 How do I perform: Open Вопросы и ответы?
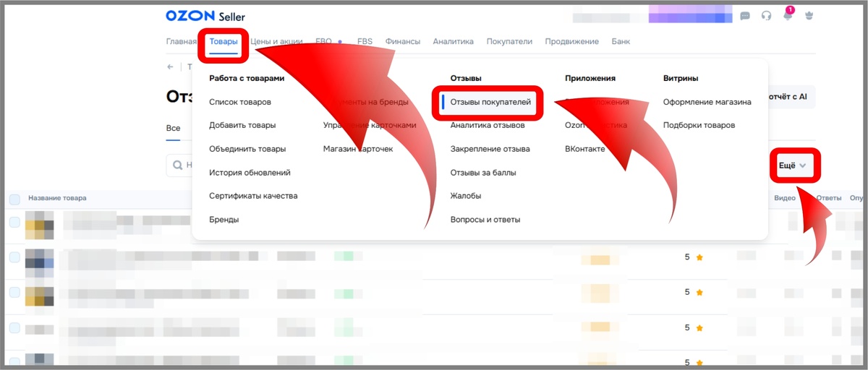coord(485,220)
